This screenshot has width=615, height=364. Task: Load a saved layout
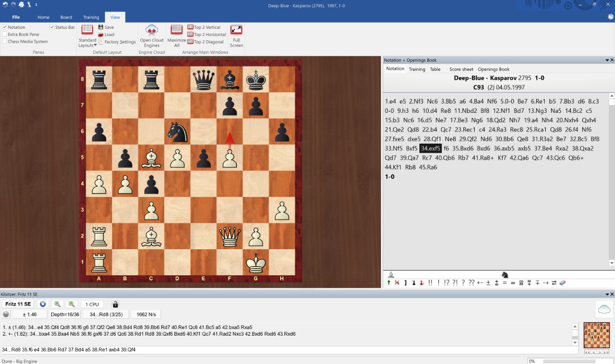(106, 35)
